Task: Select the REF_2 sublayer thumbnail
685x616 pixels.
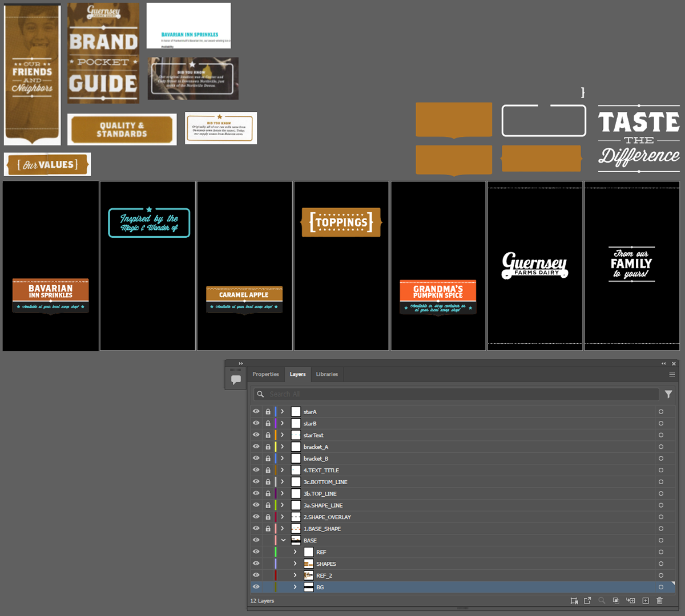Action: 308,576
